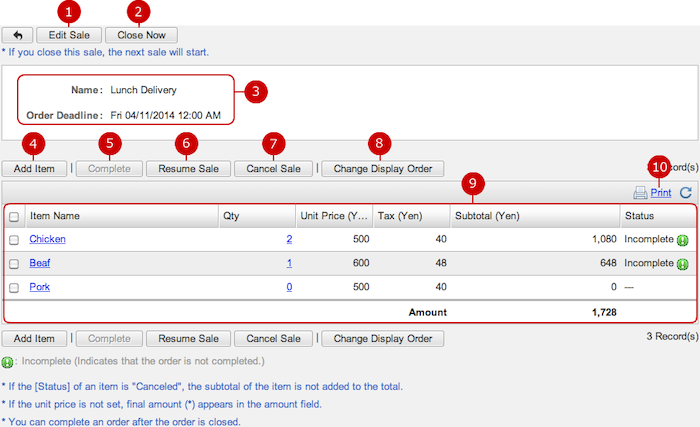The height and width of the screenshot is (427, 700).
Task: Click the Unit Price column header
Action: 334,216
